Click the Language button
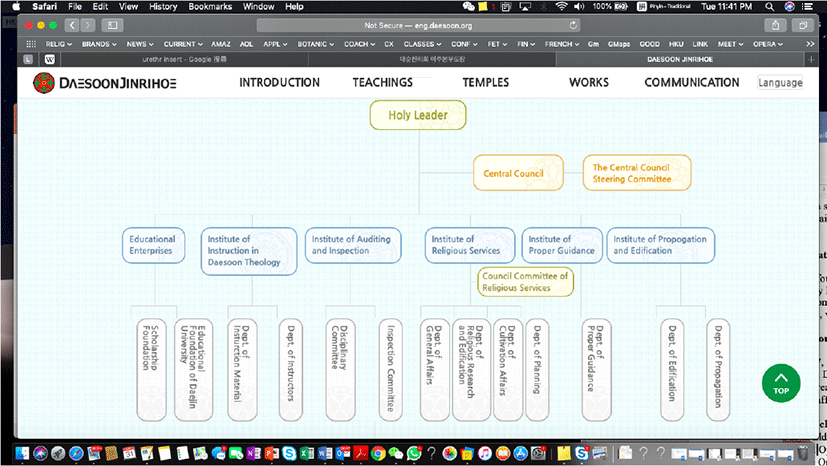Screen dimensions: 827x466 (780, 83)
